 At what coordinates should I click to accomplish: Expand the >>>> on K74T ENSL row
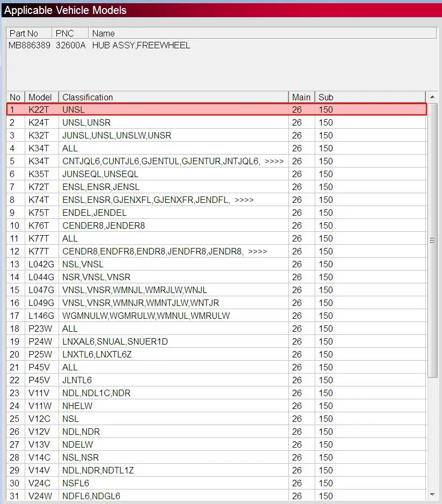244,200
